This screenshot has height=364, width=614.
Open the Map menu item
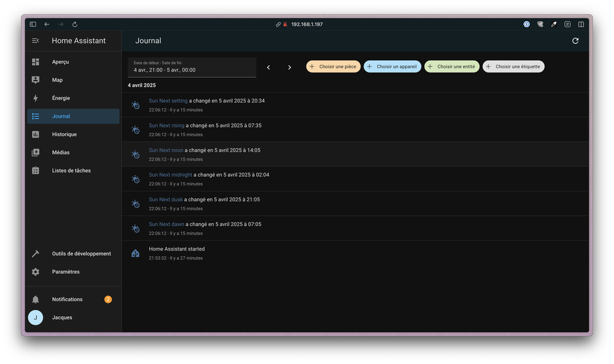click(x=73, y=80)
